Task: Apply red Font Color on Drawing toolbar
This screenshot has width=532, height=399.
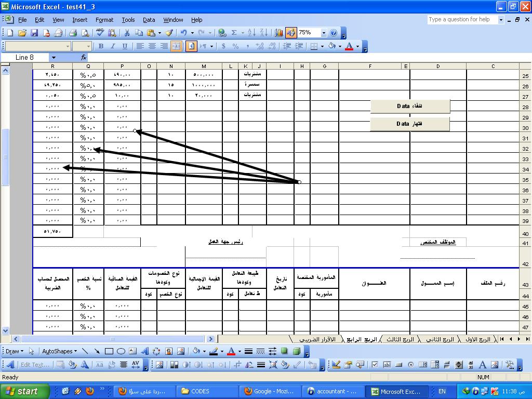Action: (x=231, y=352)
